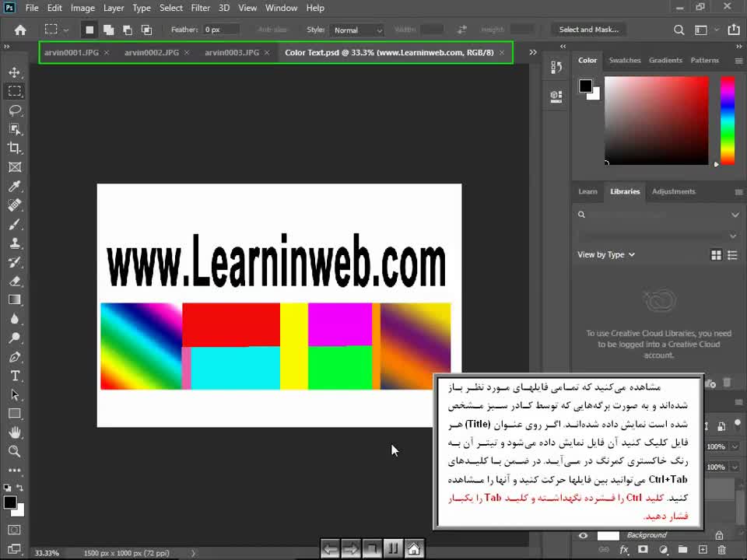Viewport: 747px width, 560px height.
Task: Click the Home icon in options bar
Action: click(20, 30)
